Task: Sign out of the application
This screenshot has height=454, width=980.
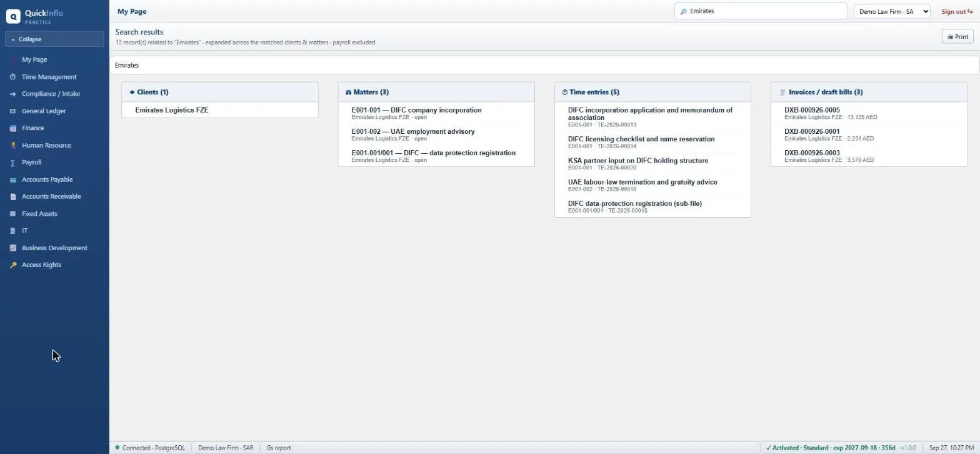Action: (x=957, y=11)
